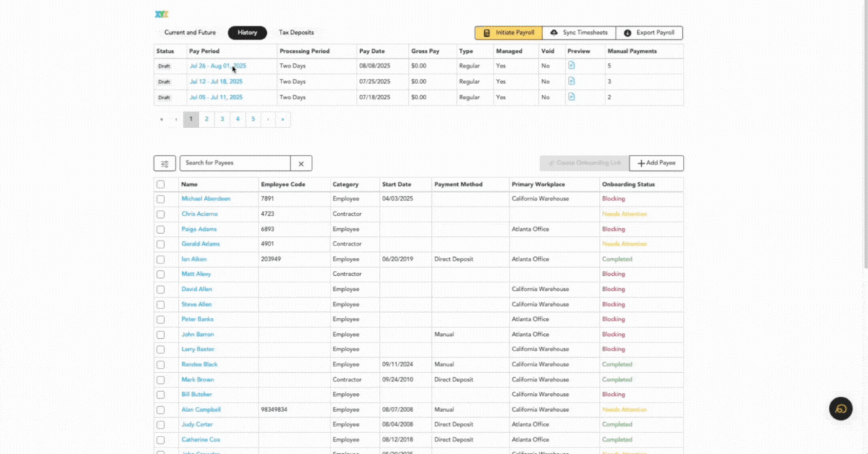Select all payees with header checkbox
The width and height of the screenshot is (868, 454).
pos(161,185)
